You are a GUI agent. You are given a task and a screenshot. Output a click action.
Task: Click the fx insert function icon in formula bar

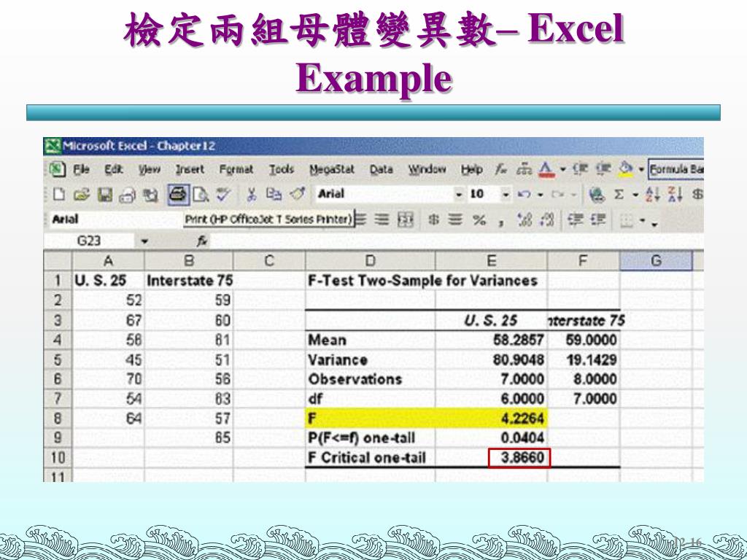[202, 241]
